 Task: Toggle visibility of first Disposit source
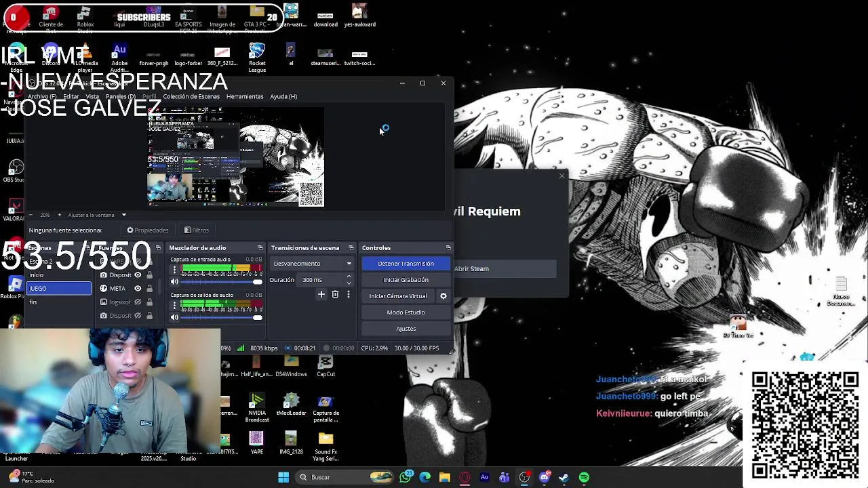tap(138, 275)
